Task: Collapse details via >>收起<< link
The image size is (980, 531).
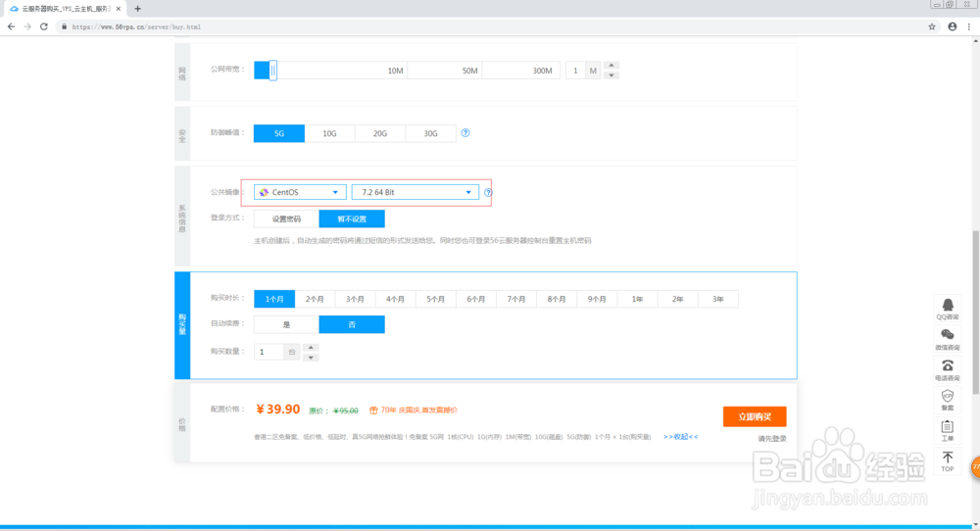Action: (x=681, y=437)
